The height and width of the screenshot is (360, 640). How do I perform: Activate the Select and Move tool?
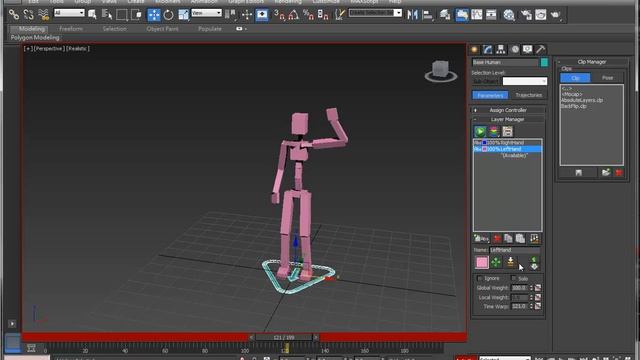pos(154,15)
